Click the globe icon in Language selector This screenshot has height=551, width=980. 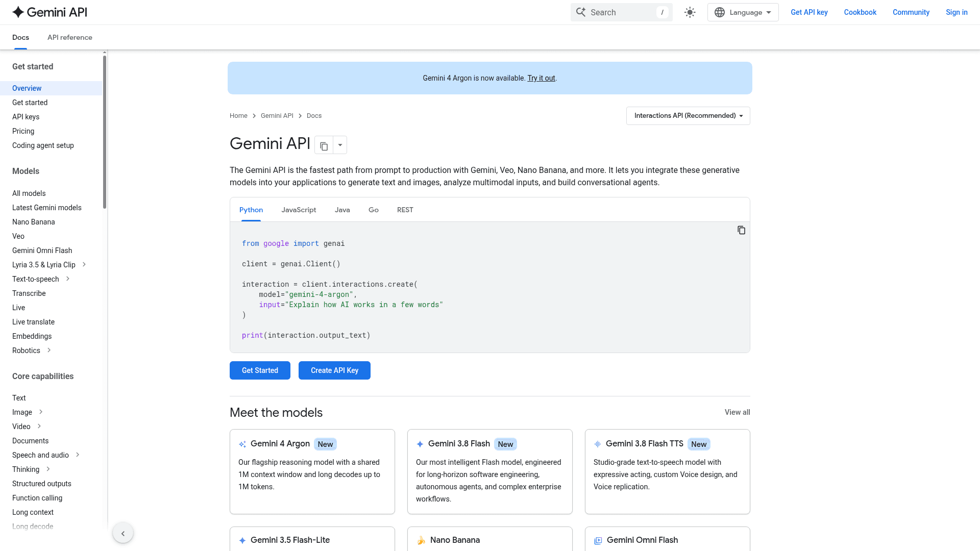tap(720, 12)
